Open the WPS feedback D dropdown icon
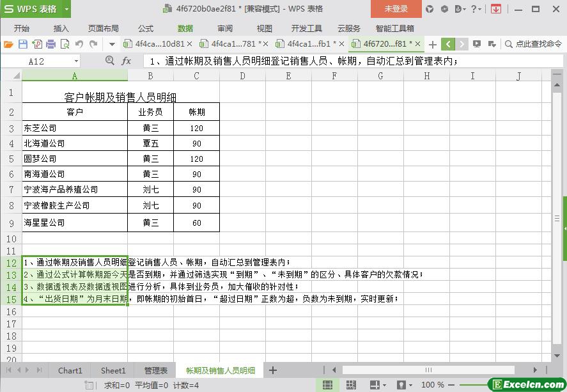This screenshot has height=392, width=567. point(460,9)
